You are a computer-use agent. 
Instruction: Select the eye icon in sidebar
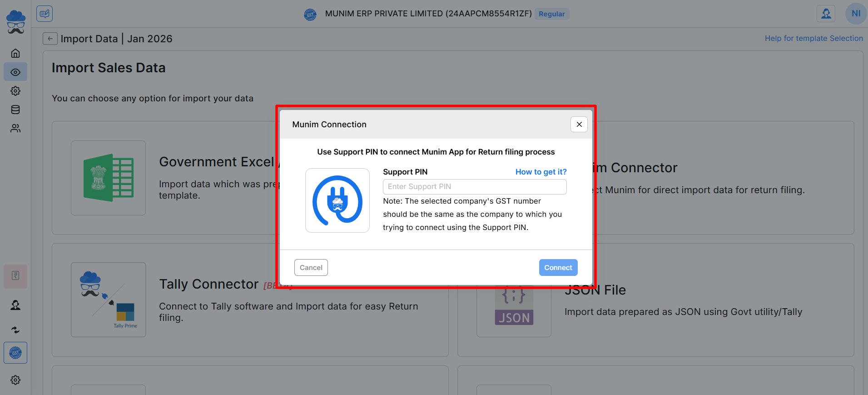click(15, 72)
